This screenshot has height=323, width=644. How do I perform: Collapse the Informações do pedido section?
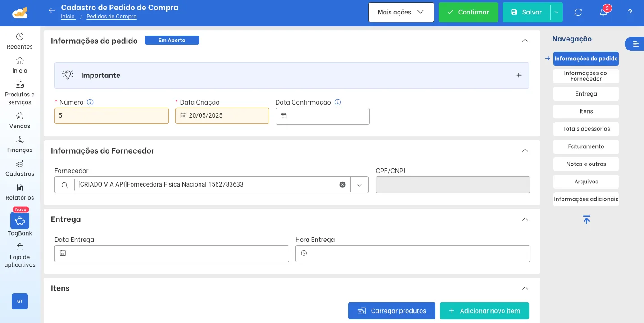(x=525, y=41)
